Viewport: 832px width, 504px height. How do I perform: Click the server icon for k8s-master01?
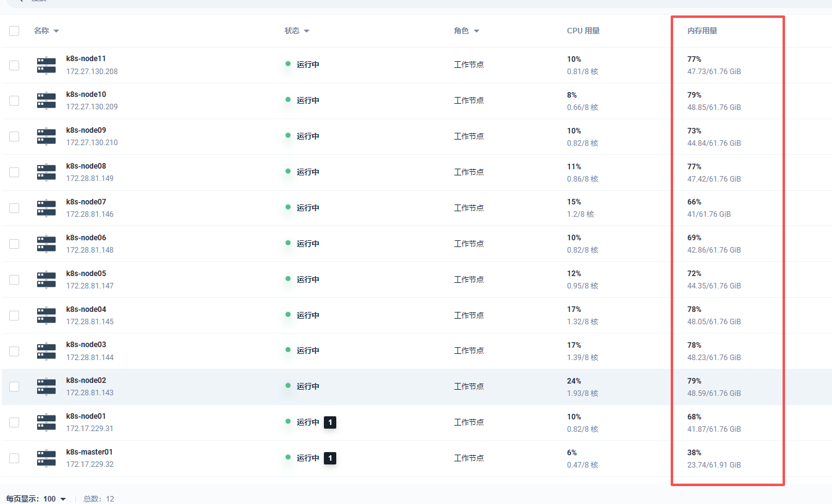[x=46, y=458]
